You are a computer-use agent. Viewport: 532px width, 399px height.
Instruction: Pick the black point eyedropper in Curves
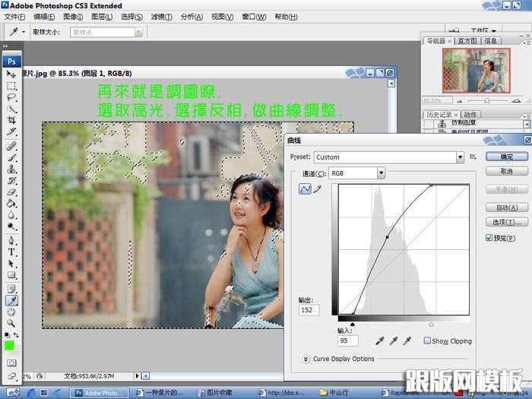pyautogui.click(x=378, y=341)
